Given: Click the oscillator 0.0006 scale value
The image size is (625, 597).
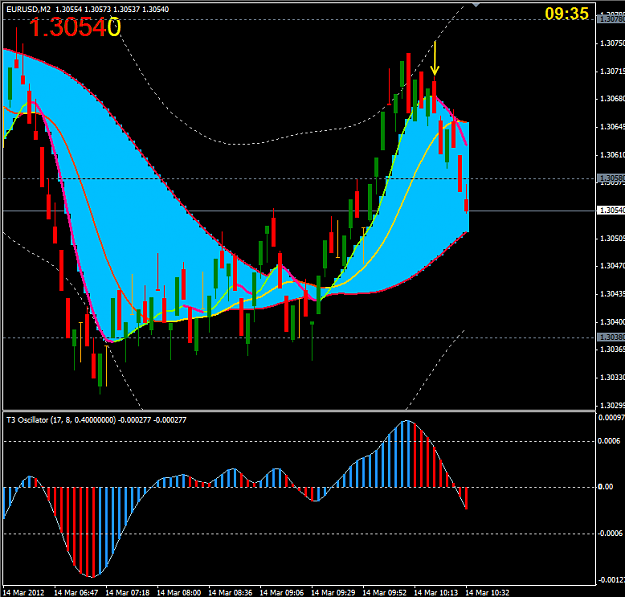Looking at the screenshot, I should pos(609,441).
